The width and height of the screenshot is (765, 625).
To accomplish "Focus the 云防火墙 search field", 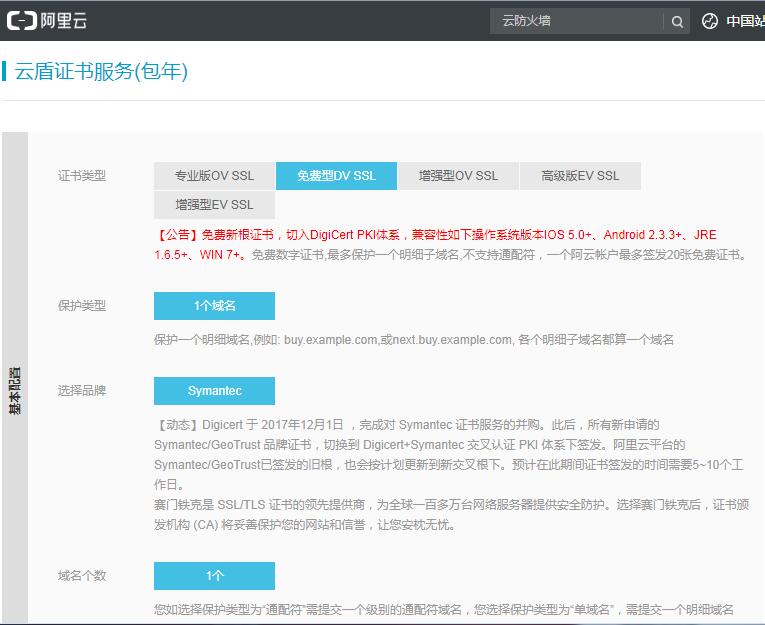I will click(x=577, y=21).
